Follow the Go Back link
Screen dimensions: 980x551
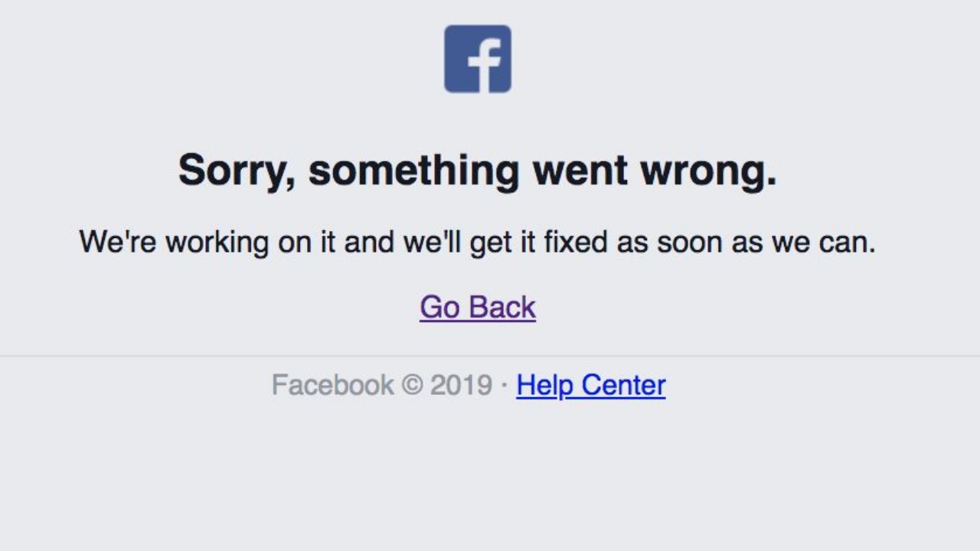point(478,307)
